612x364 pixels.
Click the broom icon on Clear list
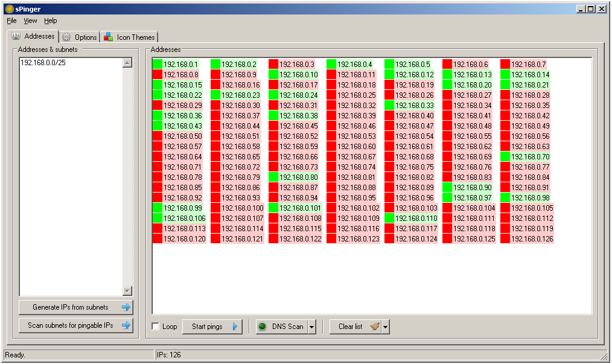coord(375,326)
